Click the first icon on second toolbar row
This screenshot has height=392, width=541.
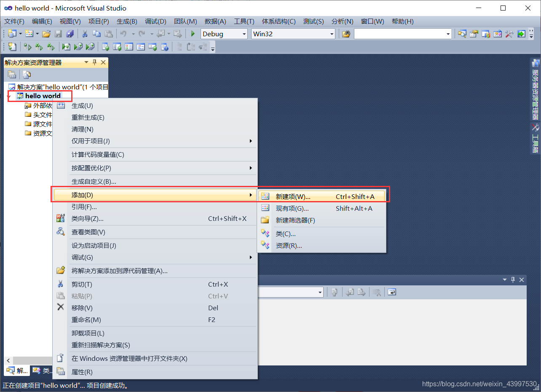coord(12,47)
